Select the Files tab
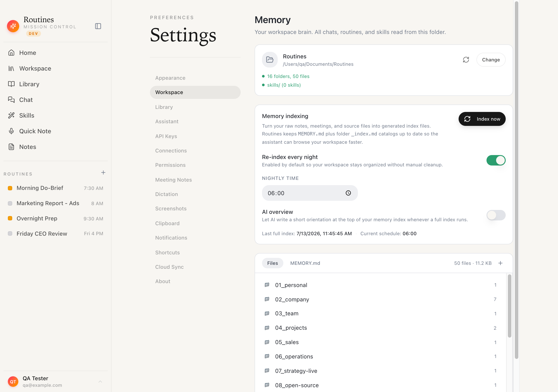 tap(272, 263)
